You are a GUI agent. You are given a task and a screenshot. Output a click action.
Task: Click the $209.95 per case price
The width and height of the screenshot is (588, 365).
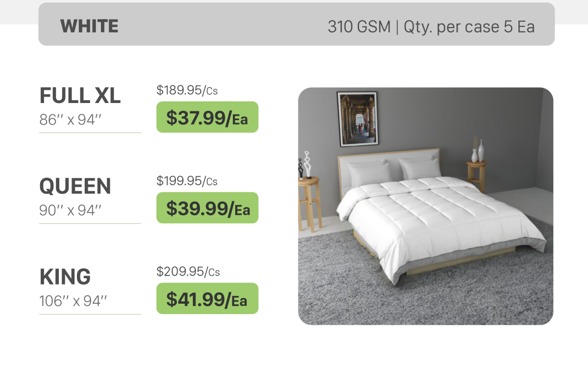click(x=187, y=271)
